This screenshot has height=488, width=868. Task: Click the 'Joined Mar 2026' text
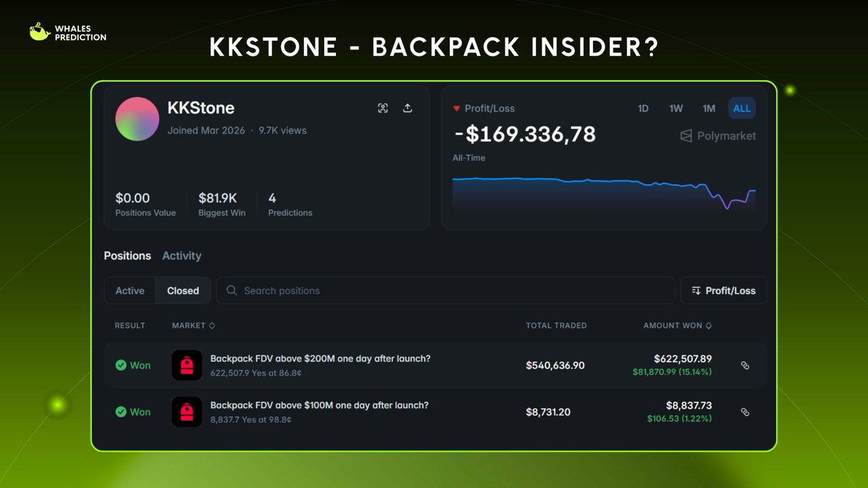pyautogui.click(x=206, y=131)
